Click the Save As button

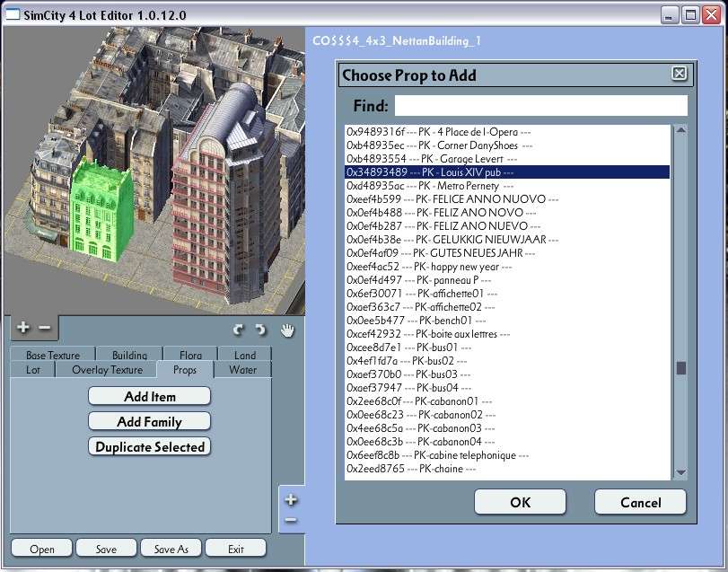171,549
